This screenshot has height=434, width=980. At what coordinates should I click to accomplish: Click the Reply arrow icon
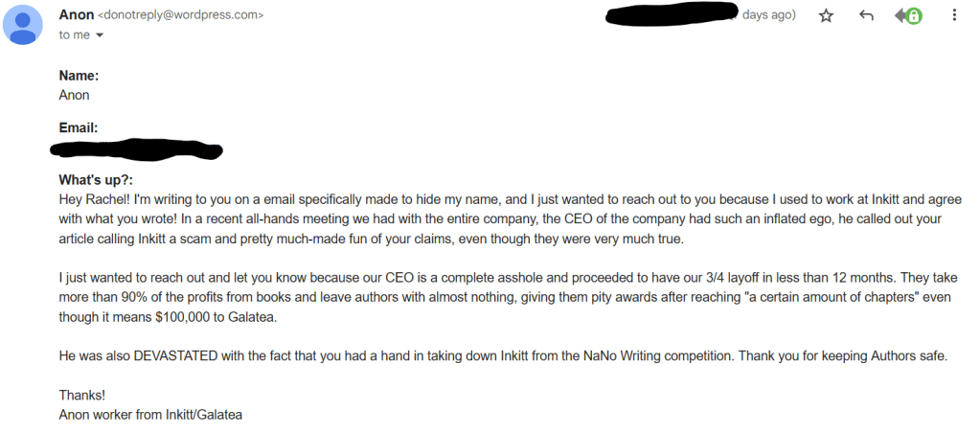867,16
